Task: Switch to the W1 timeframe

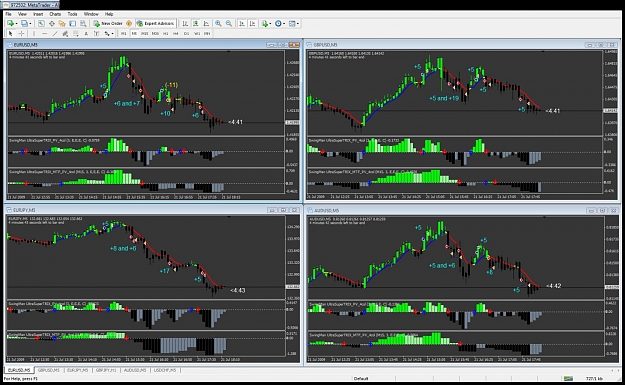Action: 197,33
